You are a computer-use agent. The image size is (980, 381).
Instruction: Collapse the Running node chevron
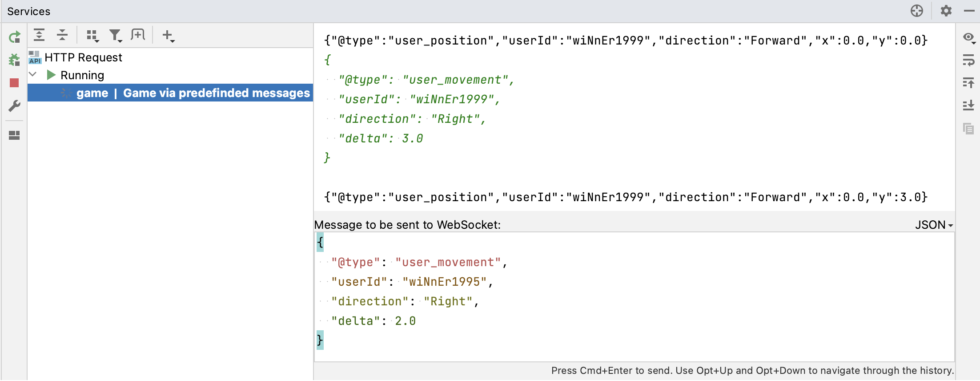point(33,74)
